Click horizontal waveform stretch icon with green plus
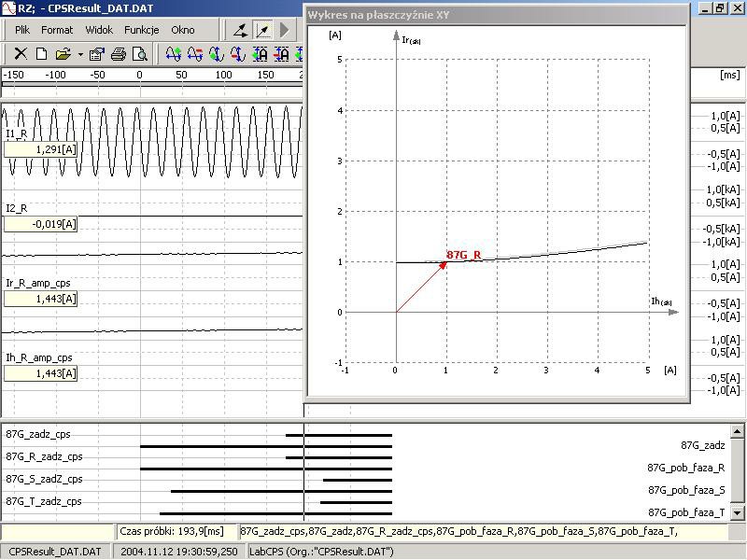Image resolution: width=747 pixels, height=560 pixels. click(174, 54)
